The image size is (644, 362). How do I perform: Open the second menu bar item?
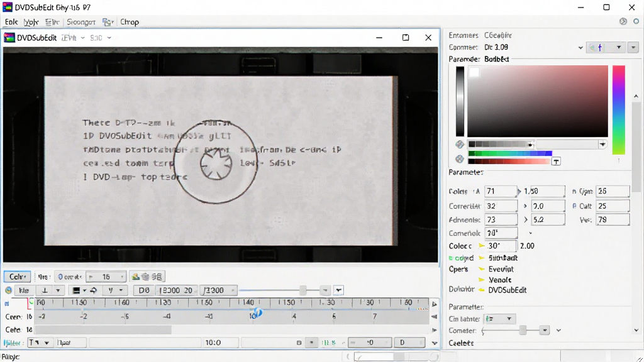[31, 22]
